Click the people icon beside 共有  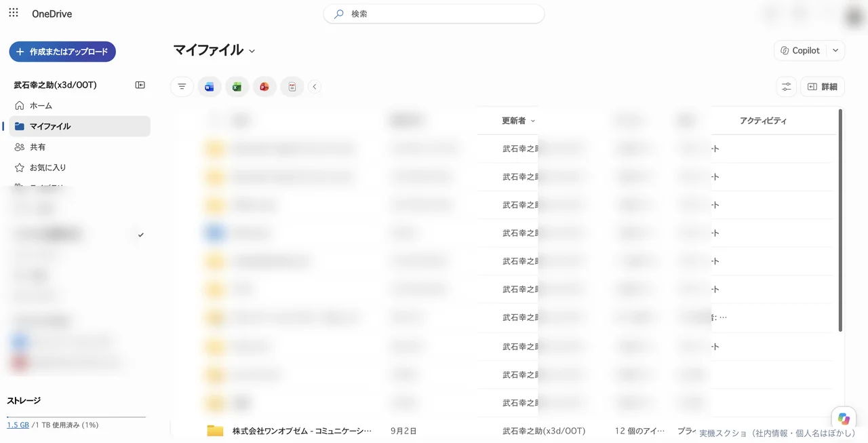pyautogui.click(x=19, y=147)
